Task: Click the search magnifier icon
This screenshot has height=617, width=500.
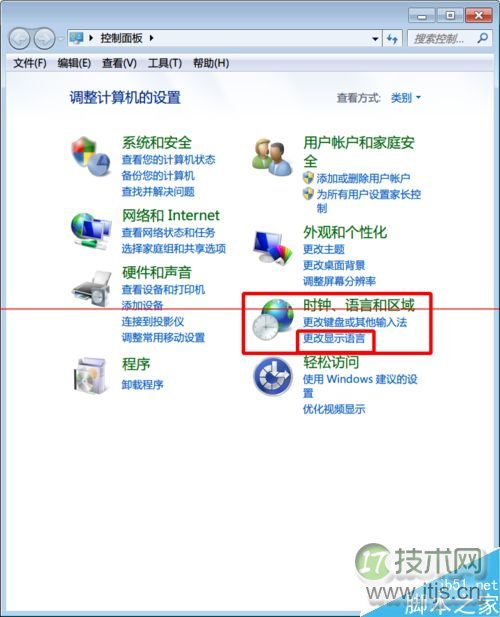Action: click(x=482, y=38)
